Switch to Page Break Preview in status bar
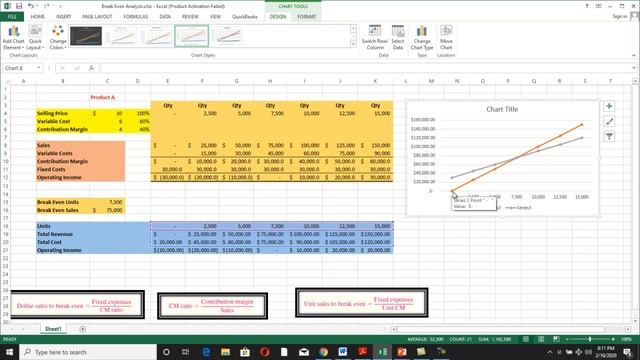This screenshot has width=640, height=360. tap(556, 339)
